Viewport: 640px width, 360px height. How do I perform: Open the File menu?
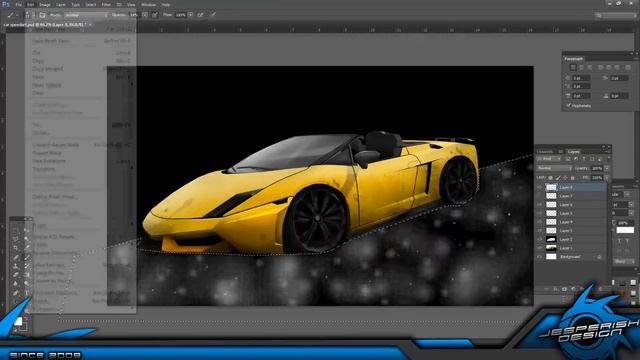pyautogui.click(x=18, y=4)
